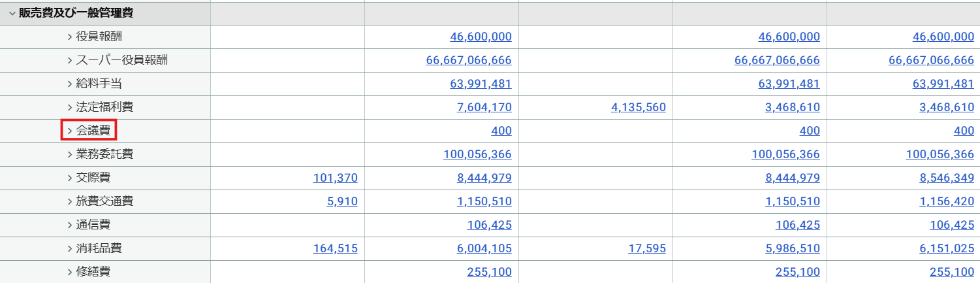Expand the 法定福利費 row
The image size is (980, 283).
70,107
